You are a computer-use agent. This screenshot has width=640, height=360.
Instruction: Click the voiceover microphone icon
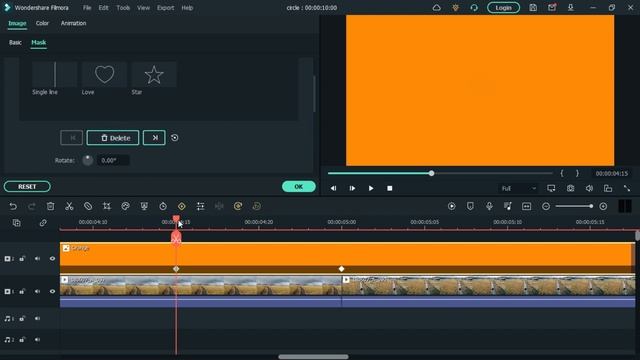489,206
